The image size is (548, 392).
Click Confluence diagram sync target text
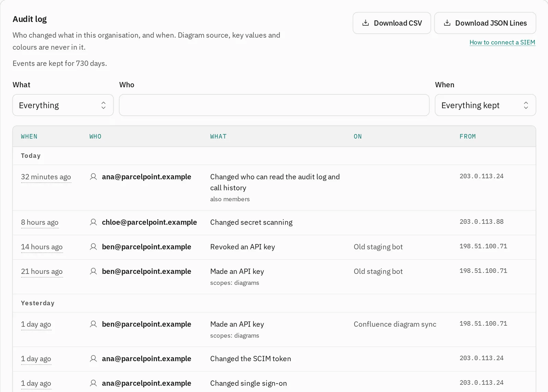[395, 324]
